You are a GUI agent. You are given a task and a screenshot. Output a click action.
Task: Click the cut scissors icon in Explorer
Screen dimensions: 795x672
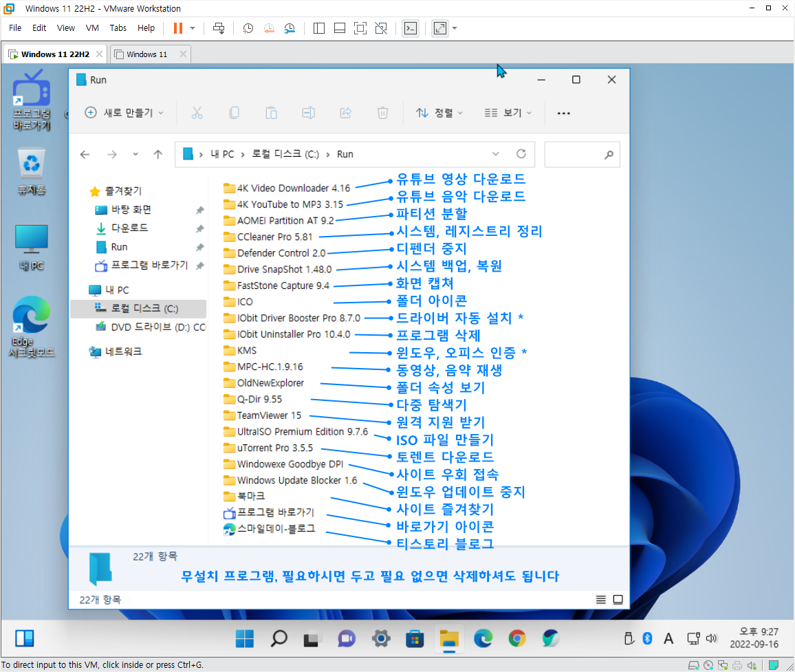pos(197,113)
